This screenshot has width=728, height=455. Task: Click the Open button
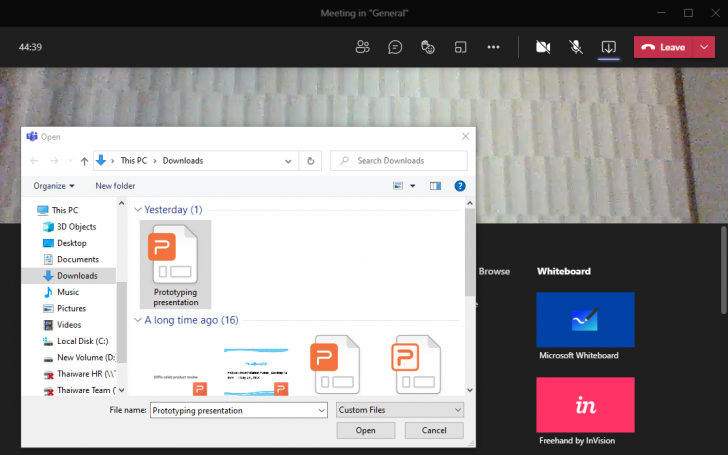point(366,430)
